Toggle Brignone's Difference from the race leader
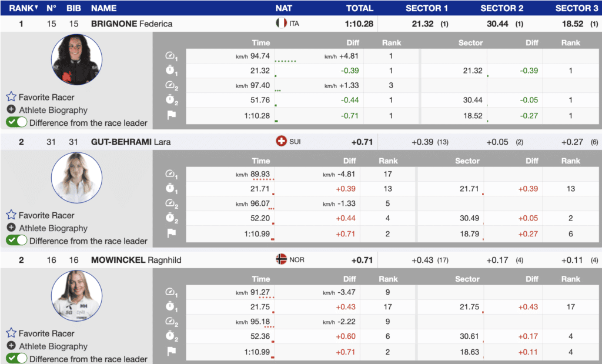 (x=16, y=123)
